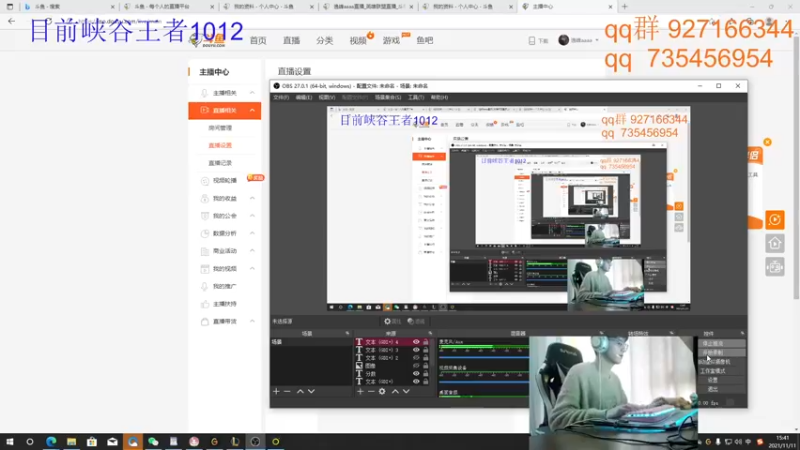Move scene up using arrow under scenes
The width and height of the screenshot is (800, 450).
point(301,391)
